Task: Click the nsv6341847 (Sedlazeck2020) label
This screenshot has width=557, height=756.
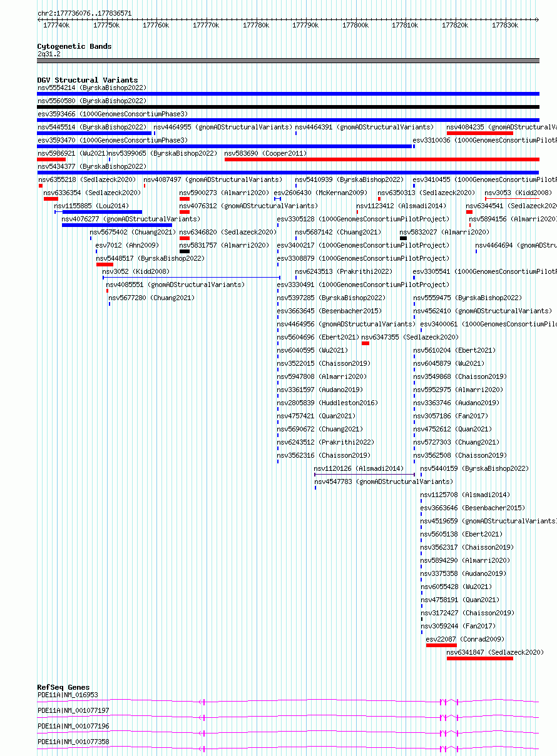Action: point(495,652)
